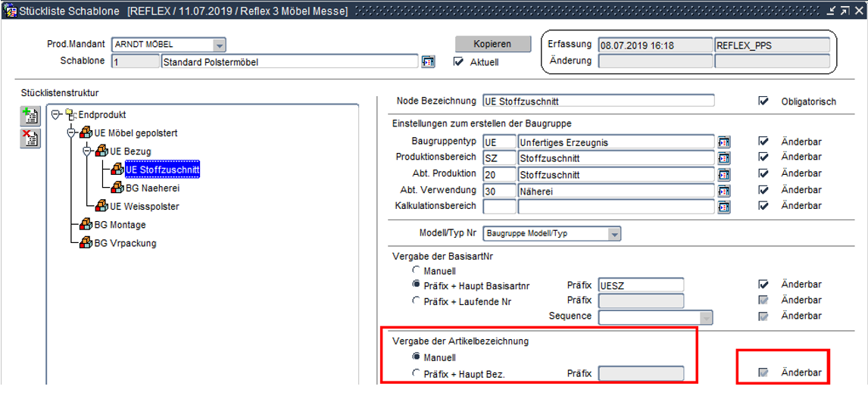This screenshot has width=868, height=402.
Task: Select BG Montage in the tree
Action: click(120, 225)
